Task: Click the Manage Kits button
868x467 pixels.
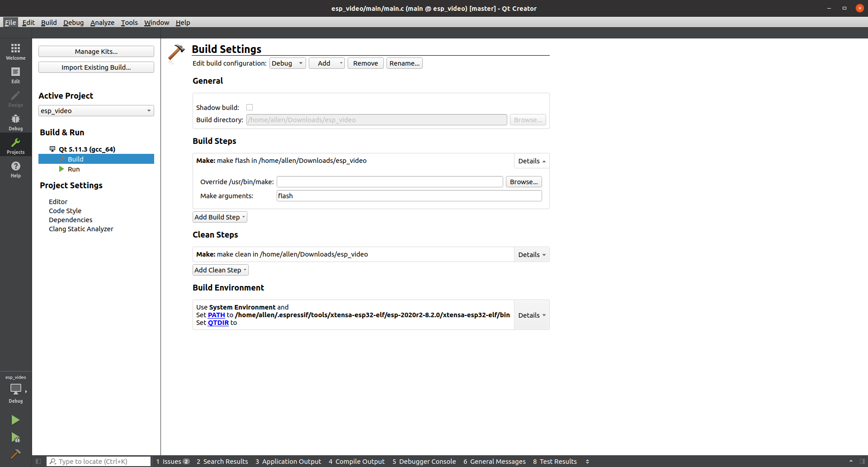Action: [96, 52]
